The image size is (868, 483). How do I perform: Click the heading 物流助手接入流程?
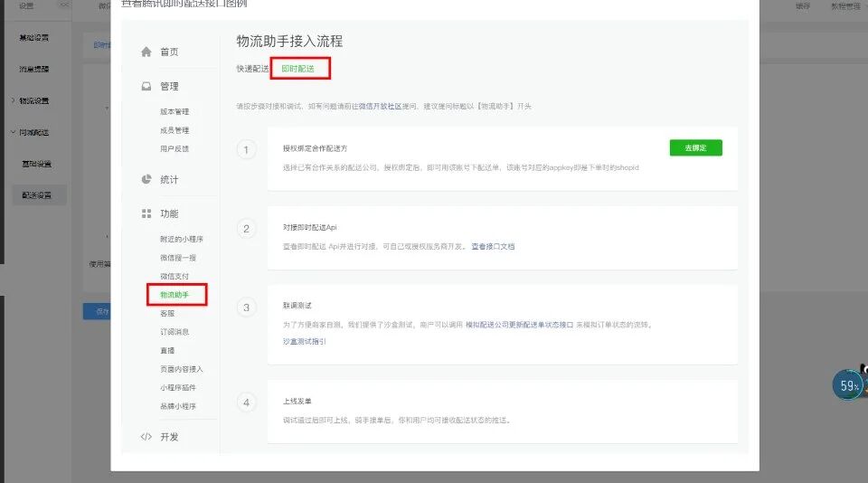[289, 41]
